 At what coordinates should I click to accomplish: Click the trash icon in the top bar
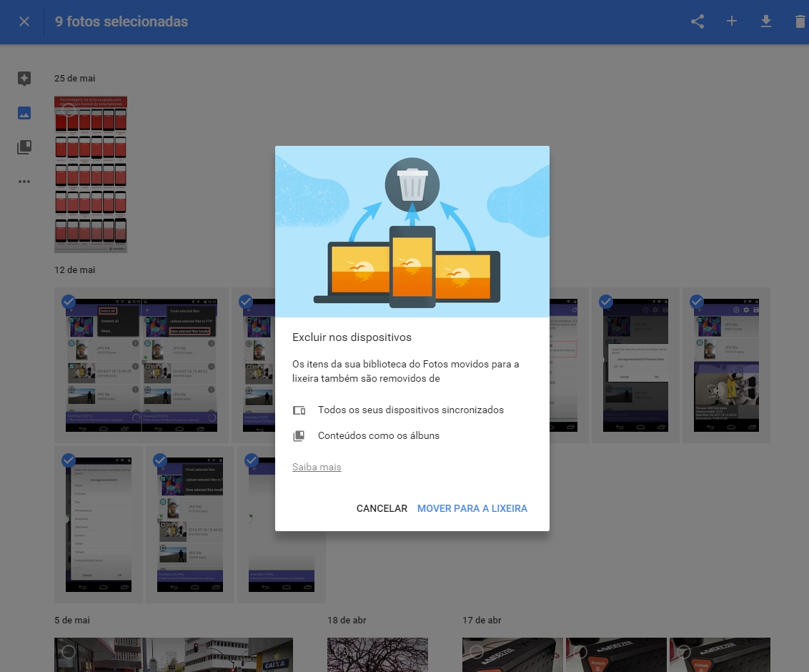799,21
